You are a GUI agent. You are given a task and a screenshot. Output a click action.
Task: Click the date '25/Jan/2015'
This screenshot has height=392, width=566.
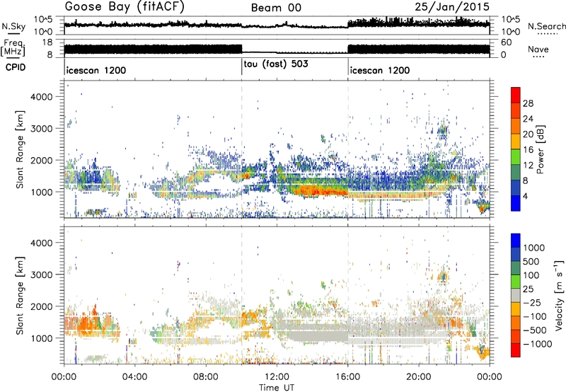pos(452,7)
